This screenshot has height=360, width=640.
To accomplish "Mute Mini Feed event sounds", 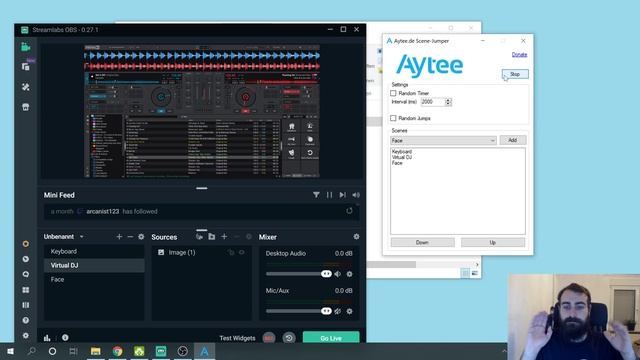I will (356, 195).
